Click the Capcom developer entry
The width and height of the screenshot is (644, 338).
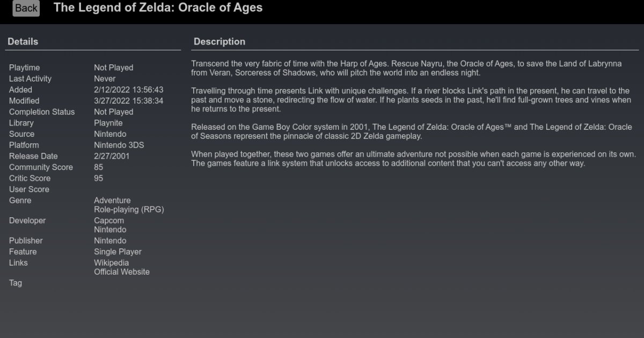[109, 221]
